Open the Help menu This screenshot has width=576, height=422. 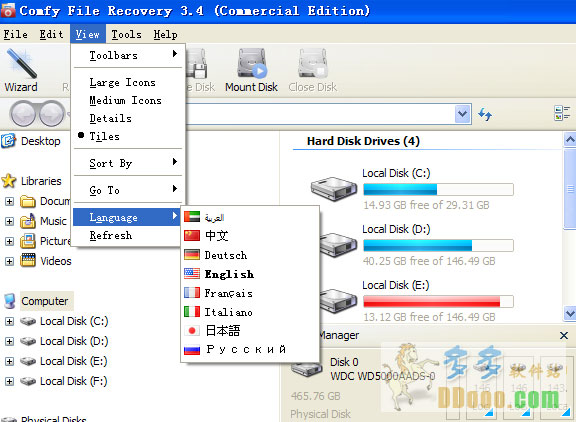tap(165, 35)
